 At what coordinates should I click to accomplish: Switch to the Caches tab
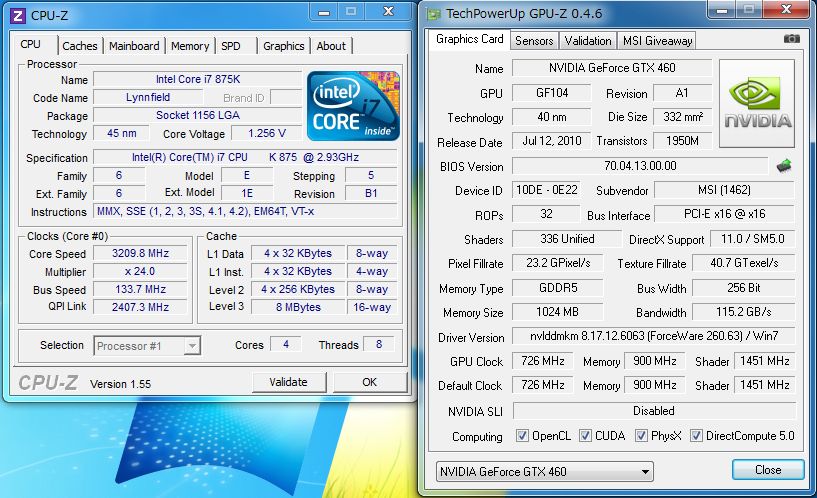click(x=80, y=46)
